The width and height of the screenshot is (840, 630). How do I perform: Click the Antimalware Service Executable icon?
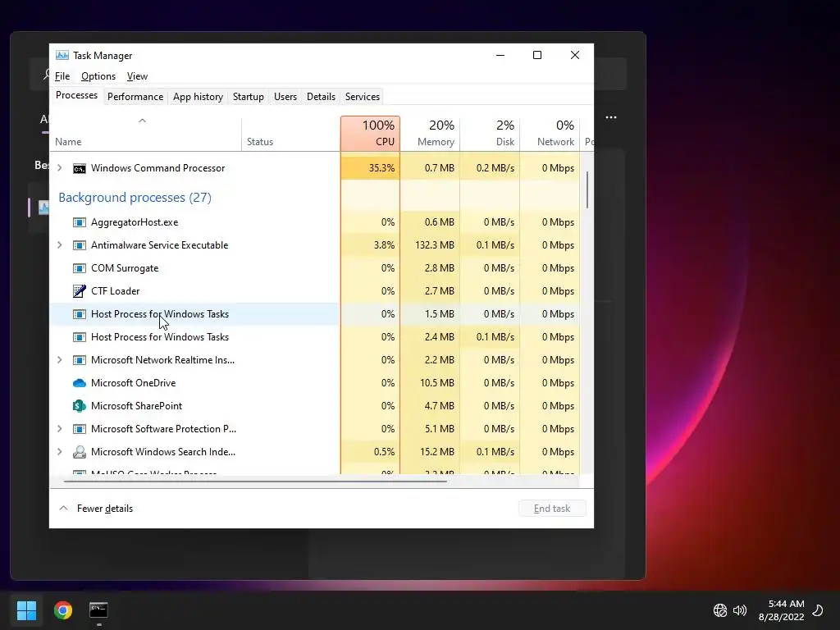point(80,245)
